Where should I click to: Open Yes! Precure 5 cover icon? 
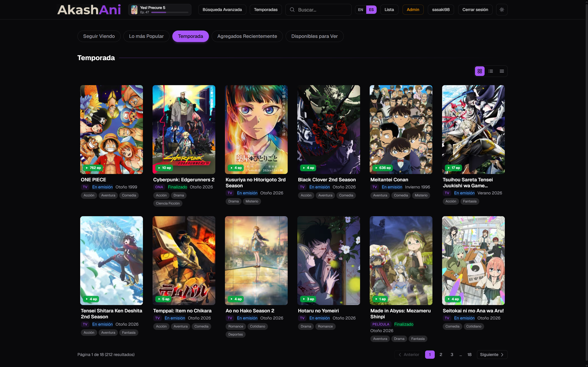click(x=134, y=10)
